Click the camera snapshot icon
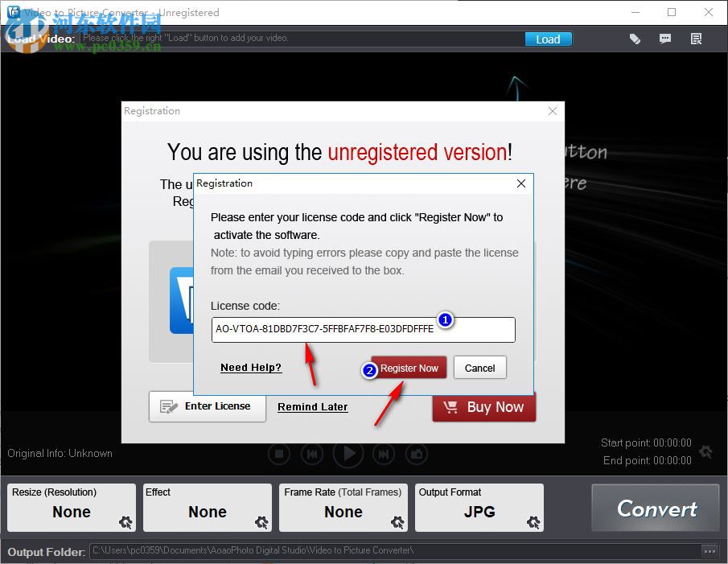The height and width of the screenshot is (564, 728). tap(417, 454)
